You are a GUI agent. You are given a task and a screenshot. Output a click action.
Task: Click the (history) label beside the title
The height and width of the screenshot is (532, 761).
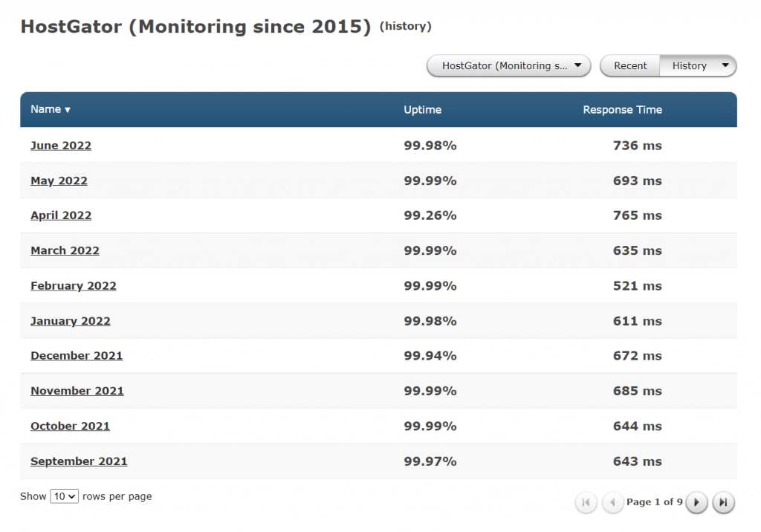click(x=405, y=26)
